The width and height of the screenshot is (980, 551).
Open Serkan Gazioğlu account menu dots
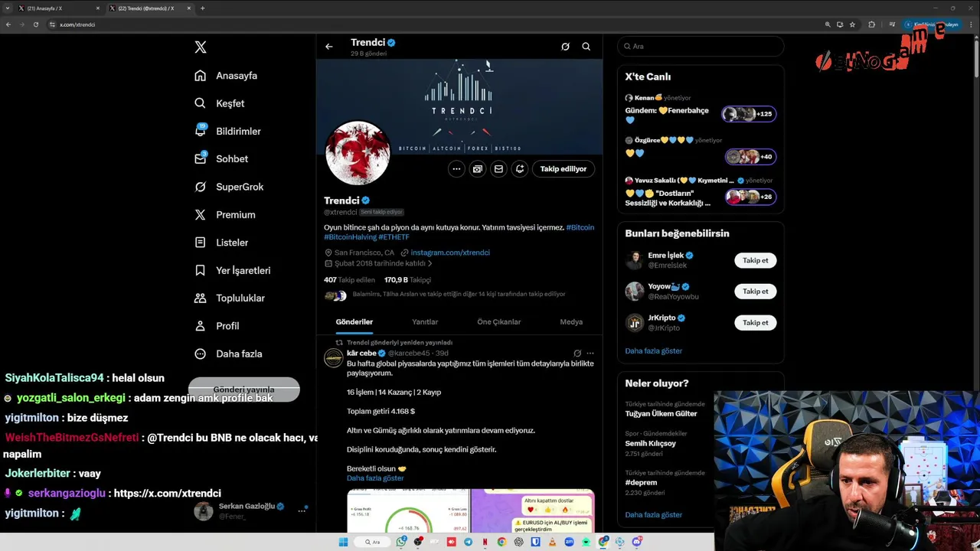(x=302, y=510)
